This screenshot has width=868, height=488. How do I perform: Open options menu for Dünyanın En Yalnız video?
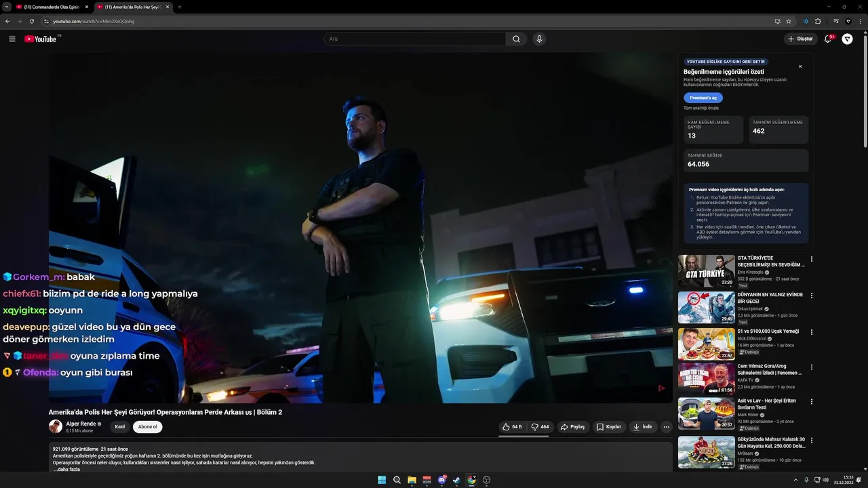point(812,296)
